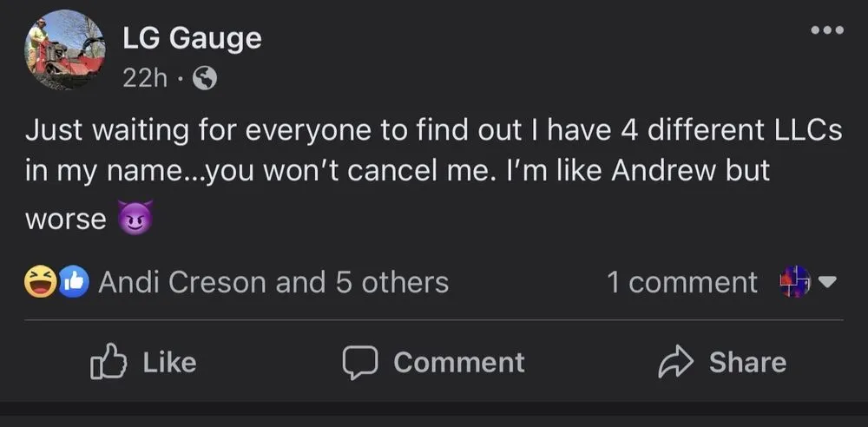Expand the comment-as identity dropdown arrow
Viewport: 868px width, 427px height.
[x=827, y=283]
